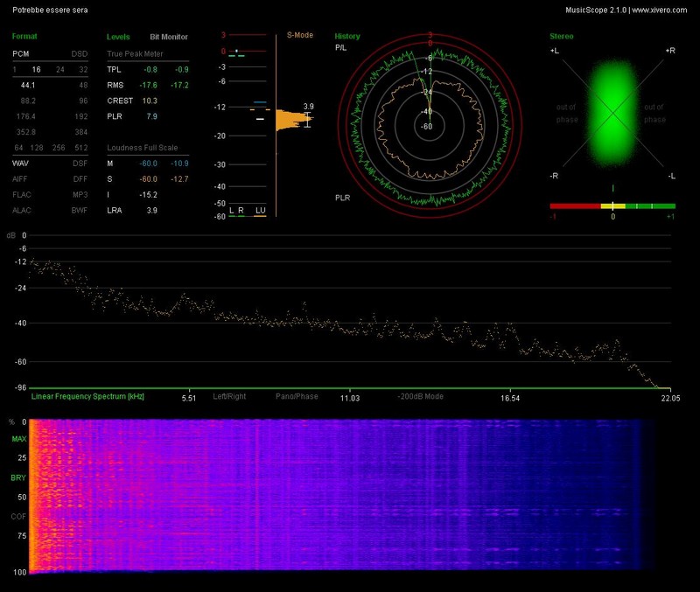The width and height of the screenshot is (700, 592).
Task: Select the DSD 512 rate
Action: pyautogui.click(x=81, y=148)
